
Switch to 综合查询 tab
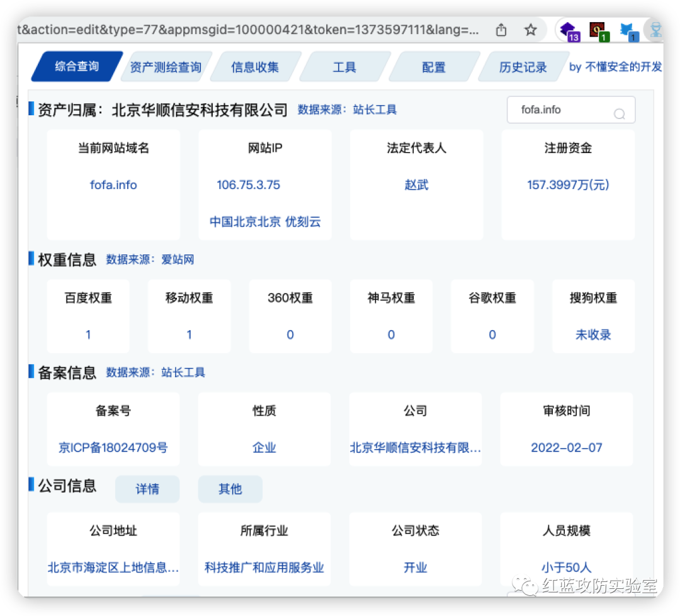77,66
